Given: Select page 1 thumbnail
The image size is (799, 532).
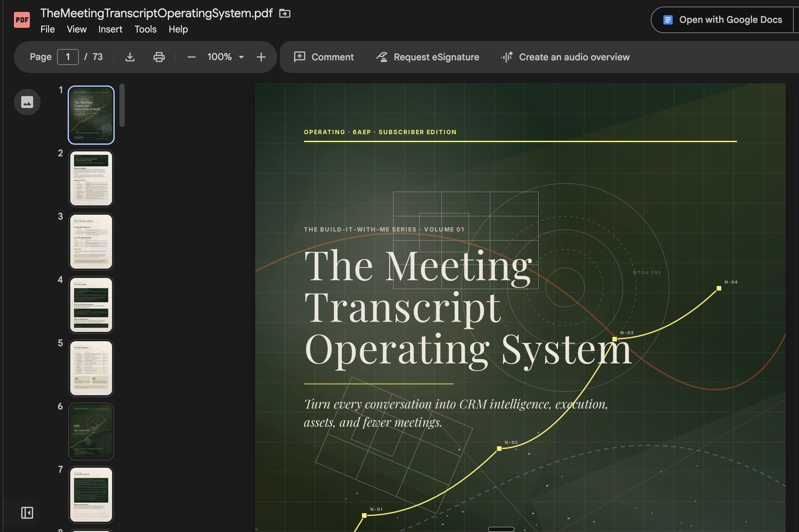Looking at the screenshot, I should pyautogui.click(x=91, y=115).
